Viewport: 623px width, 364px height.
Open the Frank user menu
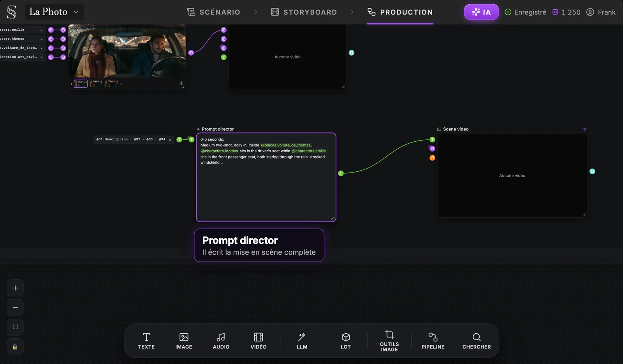pos(601,12)
